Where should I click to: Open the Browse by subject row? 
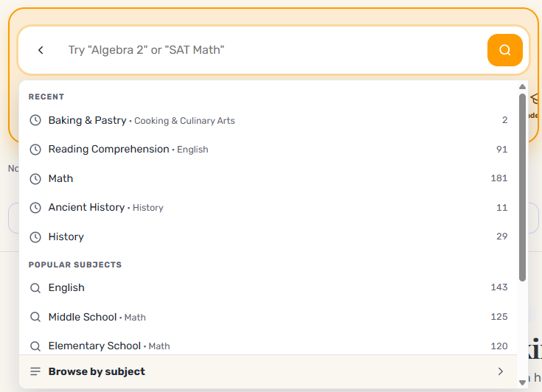pyautogui.click(x=268, y=371)
